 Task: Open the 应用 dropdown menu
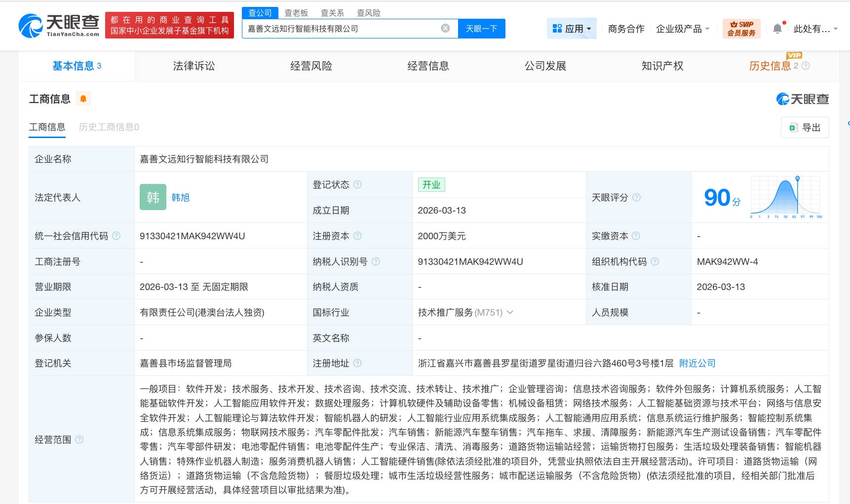[x=572, y=29]
